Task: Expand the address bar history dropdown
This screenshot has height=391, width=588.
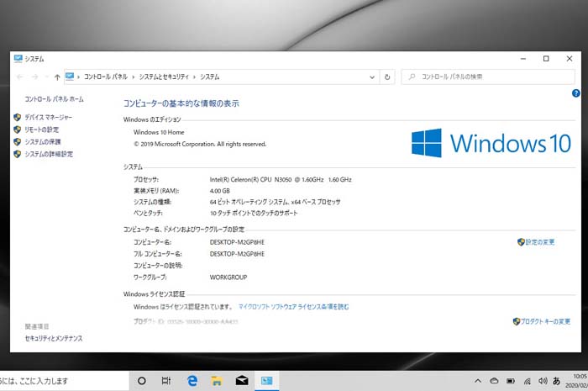Action: pos(372,77)
